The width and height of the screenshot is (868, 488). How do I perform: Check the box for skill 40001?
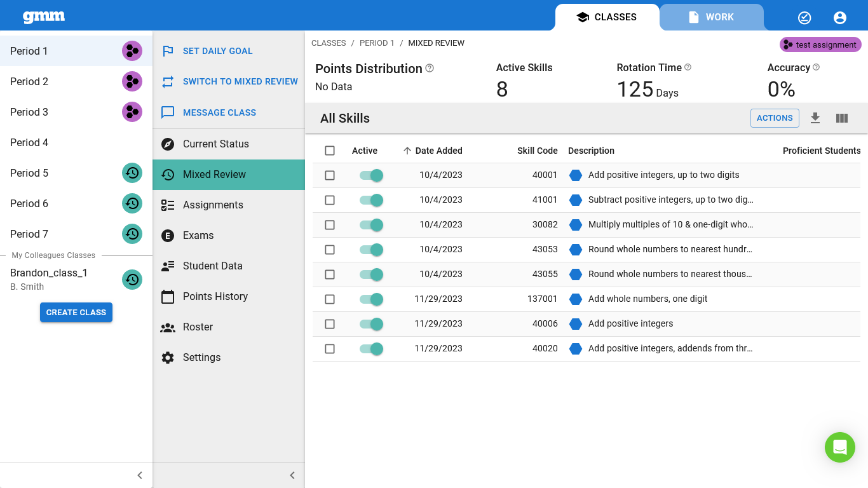tap(330, 175)
